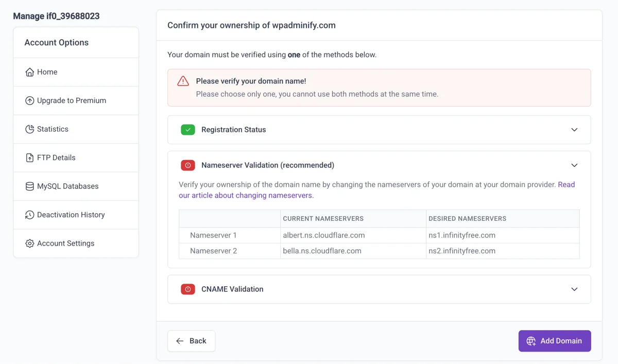Click the Home icon in sidebar
The height and width of the screenshot is (364, 618).
click(29, 72)
